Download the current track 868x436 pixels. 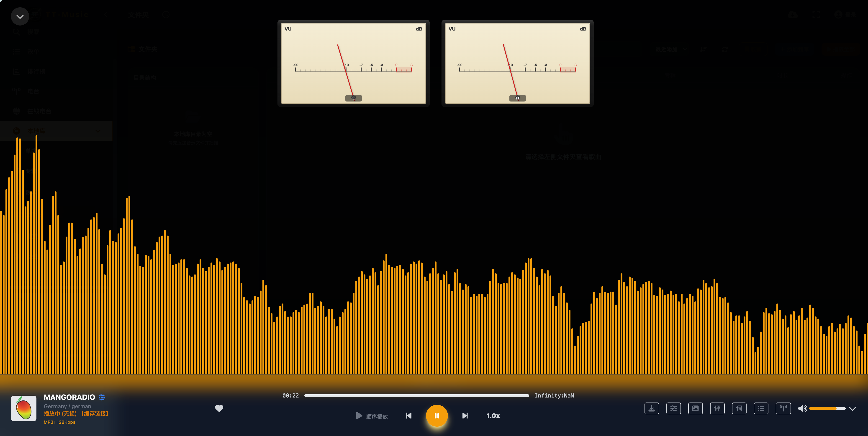pyautogui.click(x=652, y=409)
